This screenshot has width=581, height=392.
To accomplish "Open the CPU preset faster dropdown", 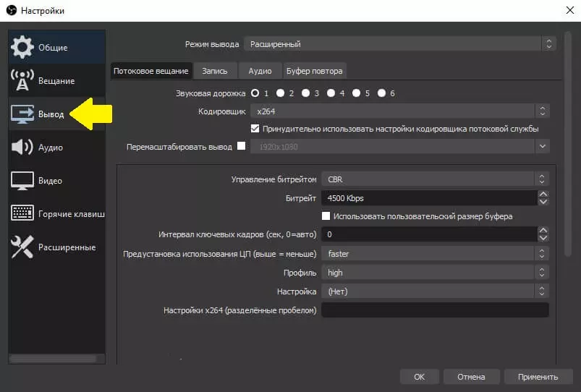I will coord(435,254).
